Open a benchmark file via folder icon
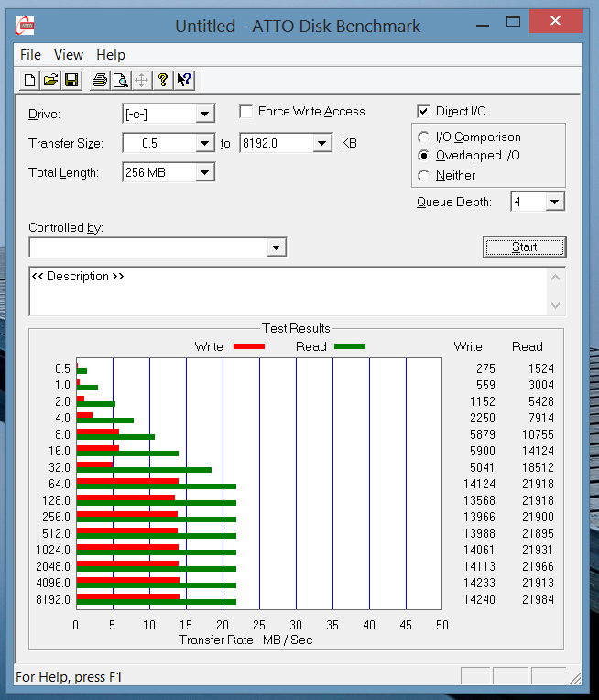This screenshot has width=599, height=700. coord(50,81)
